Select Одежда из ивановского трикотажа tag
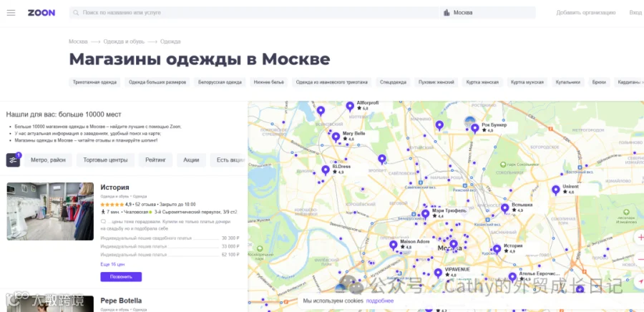 pyautogui.click(x=332, y=82)
